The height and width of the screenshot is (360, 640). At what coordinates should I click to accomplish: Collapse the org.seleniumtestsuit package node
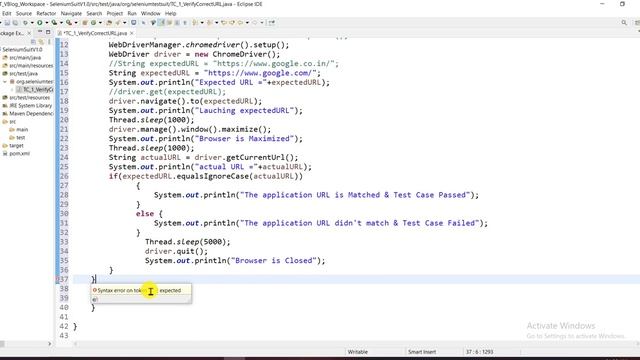click(5, 82)
